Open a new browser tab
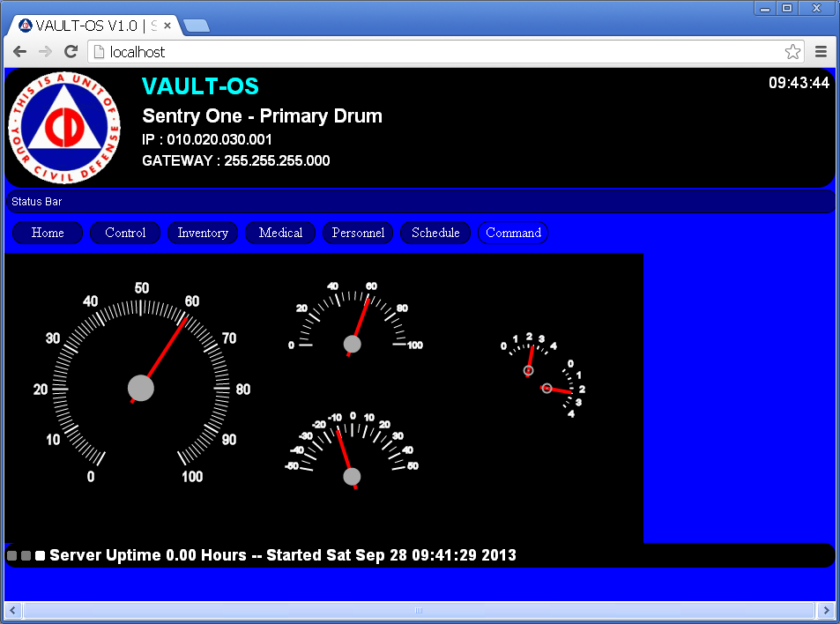 196,26
